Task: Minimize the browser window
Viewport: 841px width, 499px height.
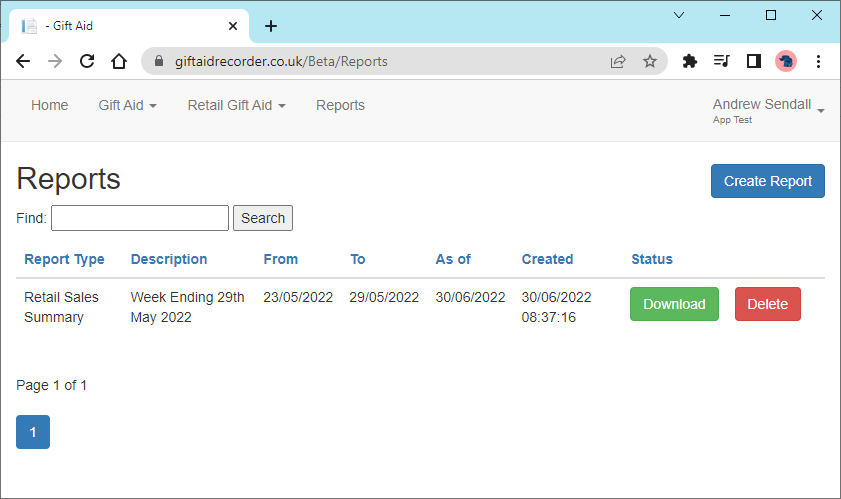Action: tap(725, 15)
